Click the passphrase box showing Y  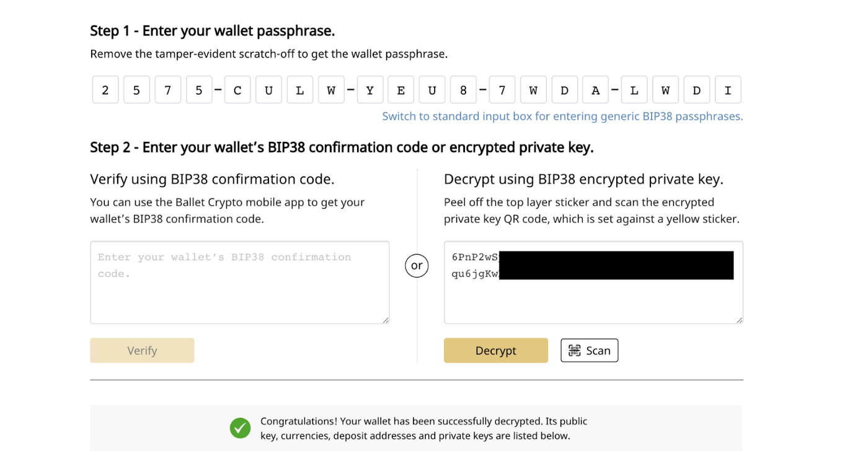pos(370,89)
